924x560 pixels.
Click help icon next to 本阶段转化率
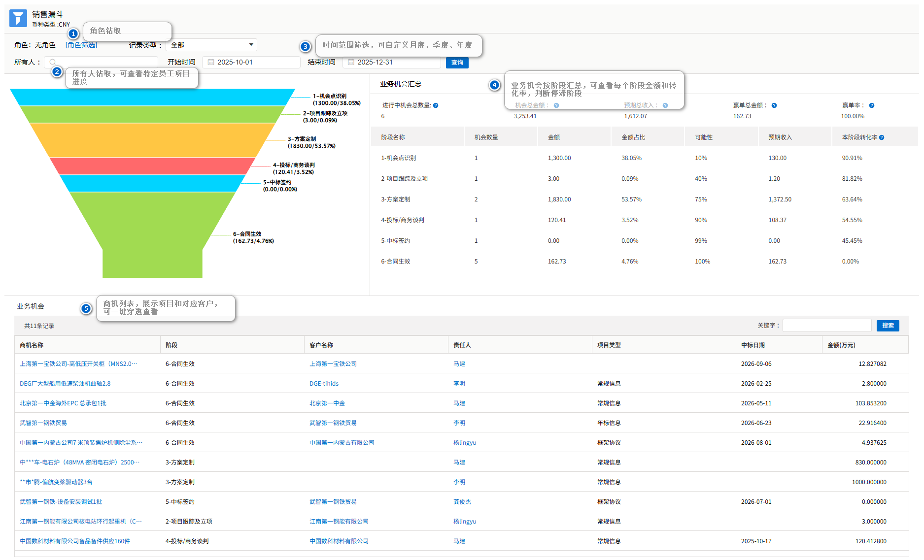coord(882,137)
